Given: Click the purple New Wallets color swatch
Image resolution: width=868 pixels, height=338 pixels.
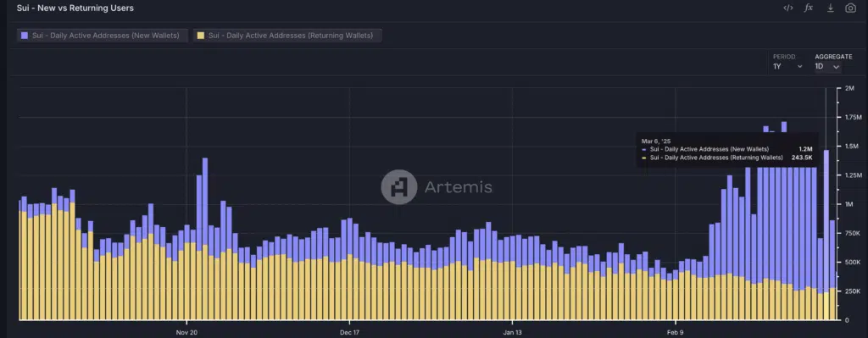Looking at the screenshot, I should click(x=25, y=36).
